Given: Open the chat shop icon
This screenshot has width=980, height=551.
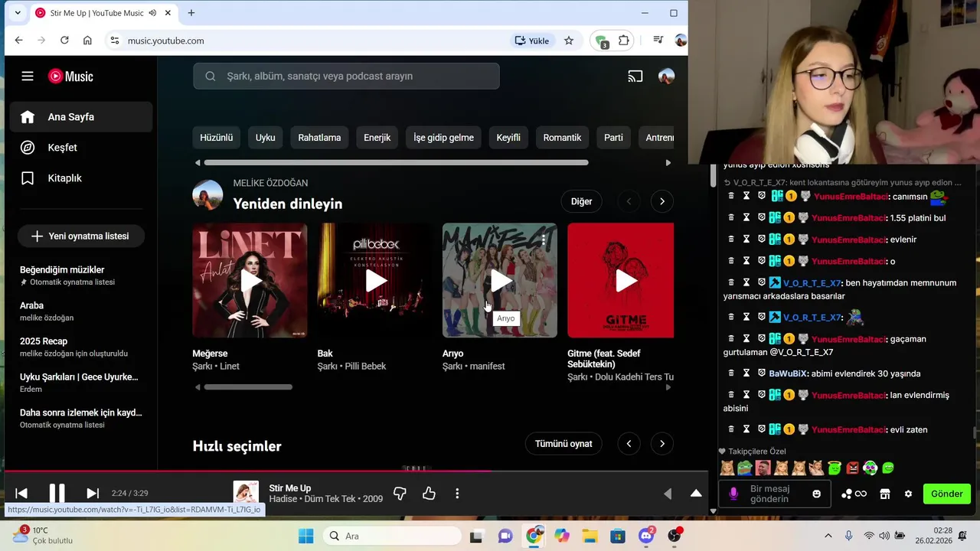Looking at the screenshot, I should pyautogui.click(x=884, y=494).
